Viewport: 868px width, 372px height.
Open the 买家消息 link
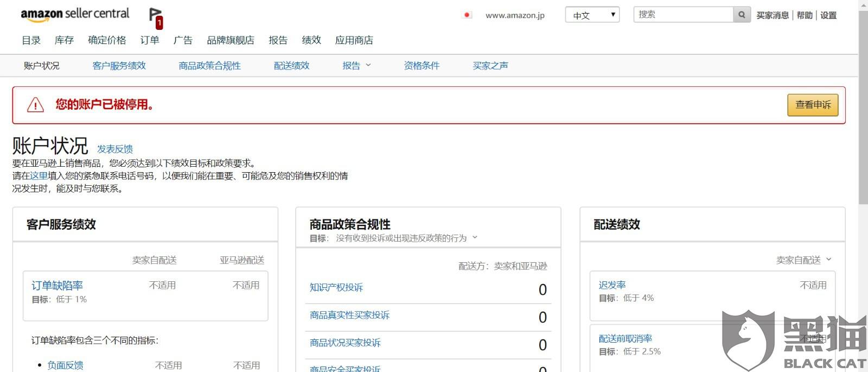tap(773, 15)
